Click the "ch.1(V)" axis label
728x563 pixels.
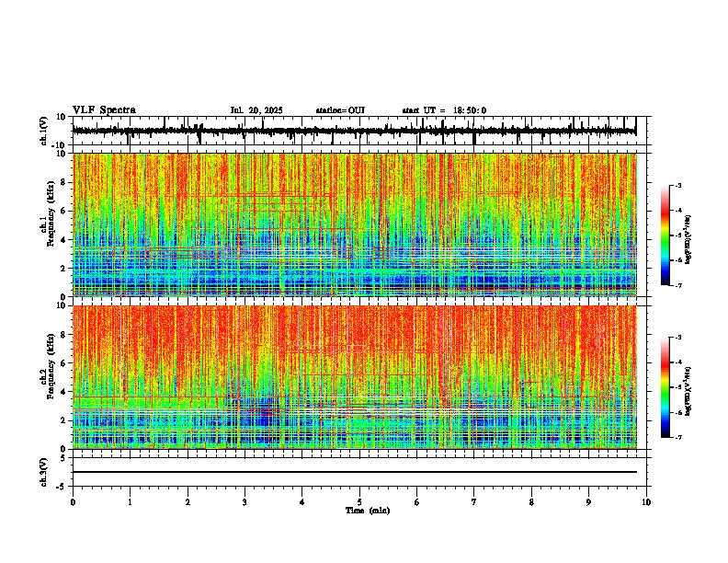[44, 131]
